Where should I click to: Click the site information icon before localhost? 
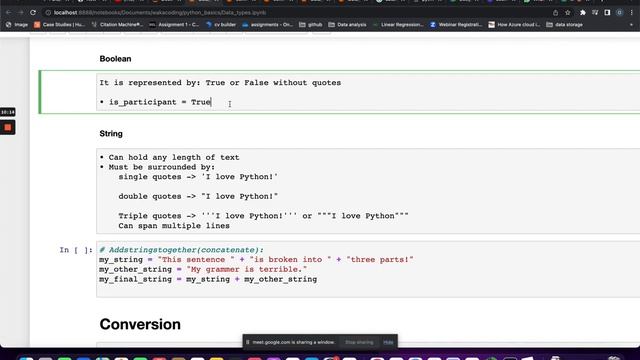coord(48,13)
